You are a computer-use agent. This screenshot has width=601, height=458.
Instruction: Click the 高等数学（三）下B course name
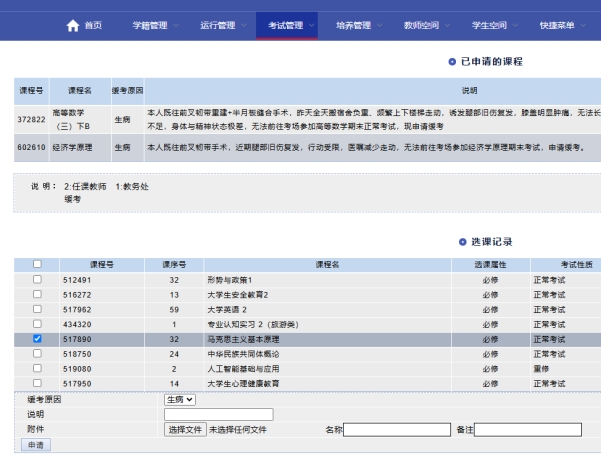click(71, 119)
